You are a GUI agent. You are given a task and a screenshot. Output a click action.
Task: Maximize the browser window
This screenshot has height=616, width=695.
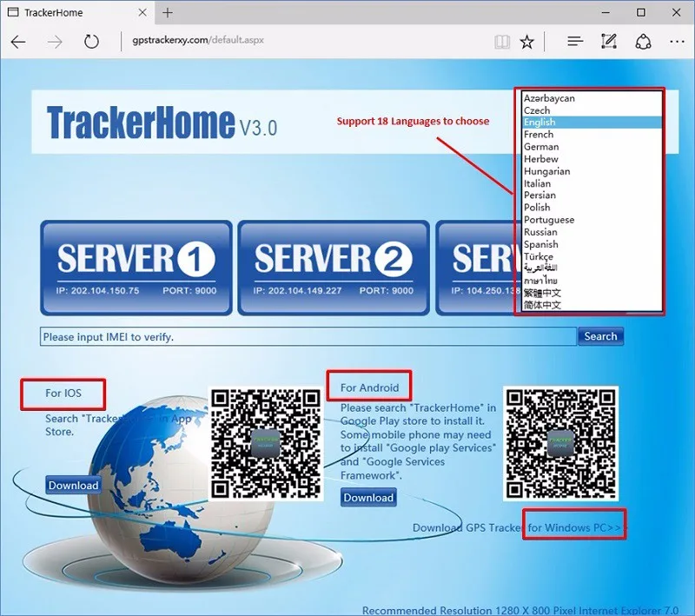pos(641,12)
